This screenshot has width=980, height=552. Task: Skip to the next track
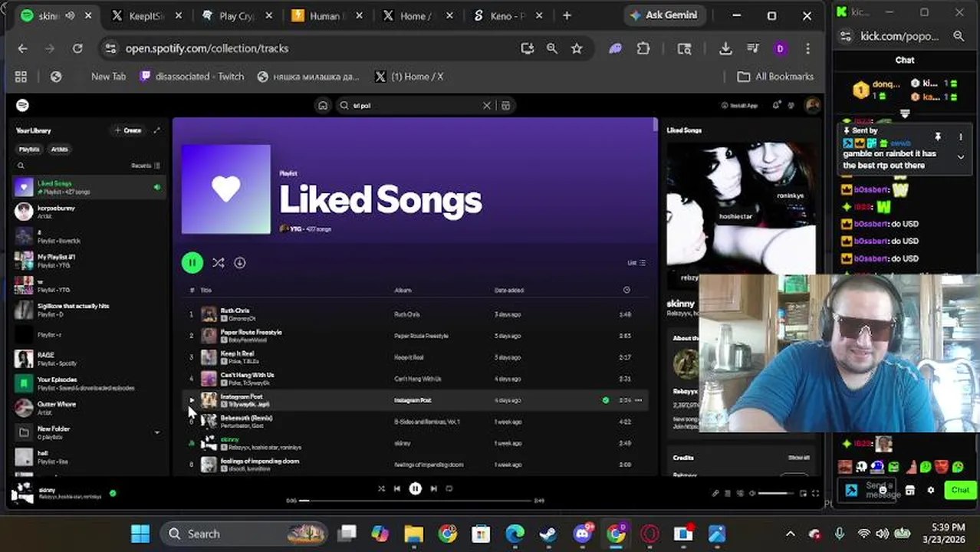pos(433,488)
